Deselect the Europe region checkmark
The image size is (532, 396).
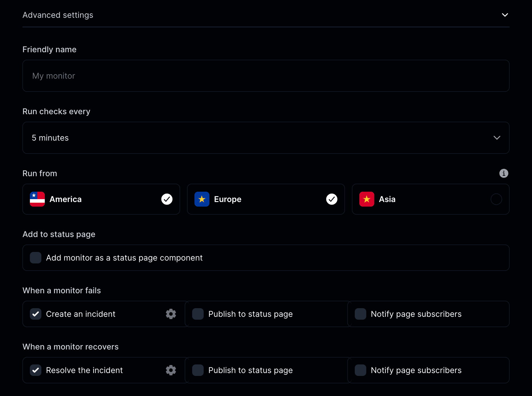point(332,199)
